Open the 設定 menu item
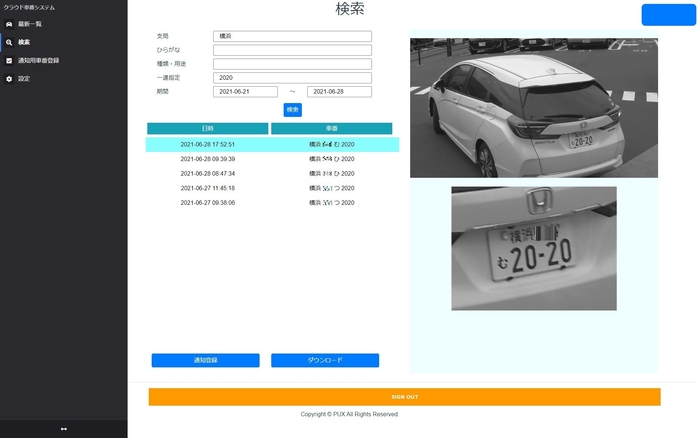Screen dimensions: 700x438 pos(24,78)
